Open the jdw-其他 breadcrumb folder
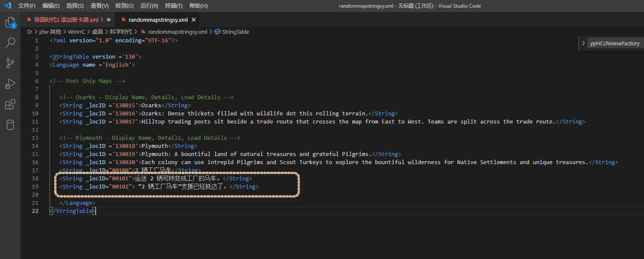The width and height of the screenshot is (644, 259). (50, 32)
